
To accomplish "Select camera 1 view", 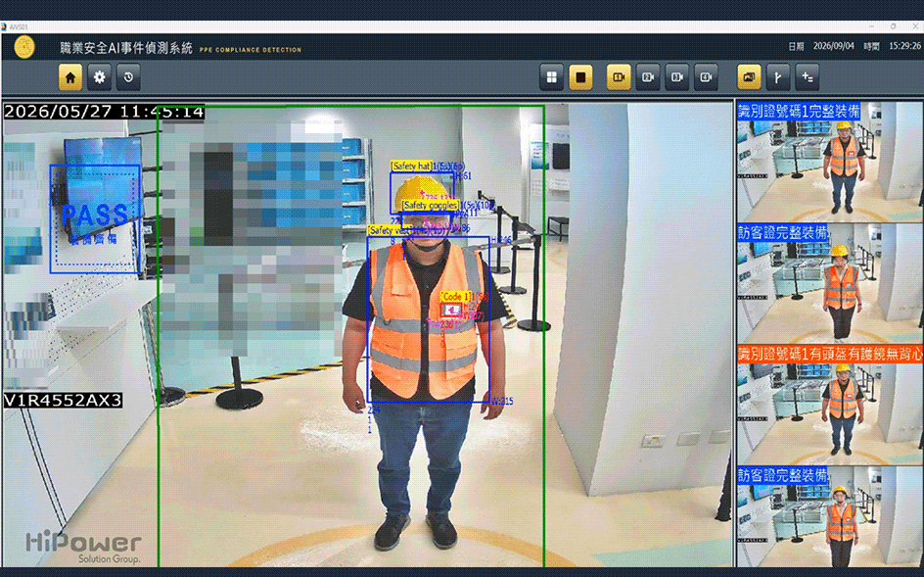I will pyautogui.click(x=619, y=77).
